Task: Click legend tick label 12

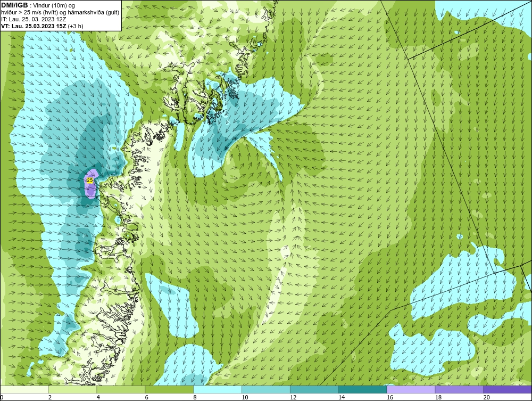Action: click(293, 397)
